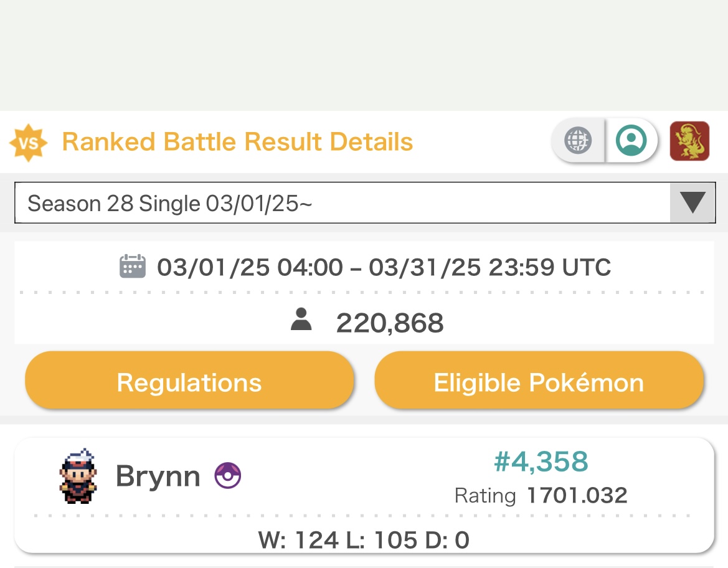Click the rank #4,358 text
Screen dimensions: 728x568
[541, 462]
